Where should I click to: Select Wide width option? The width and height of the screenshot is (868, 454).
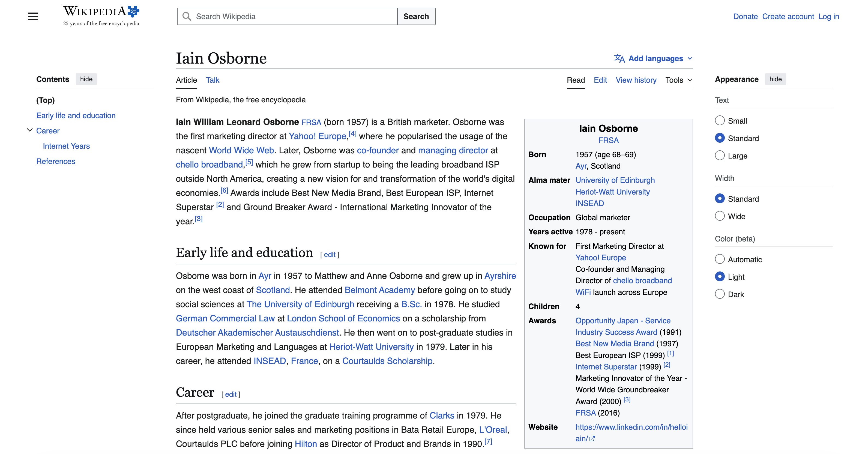[720, 216]
